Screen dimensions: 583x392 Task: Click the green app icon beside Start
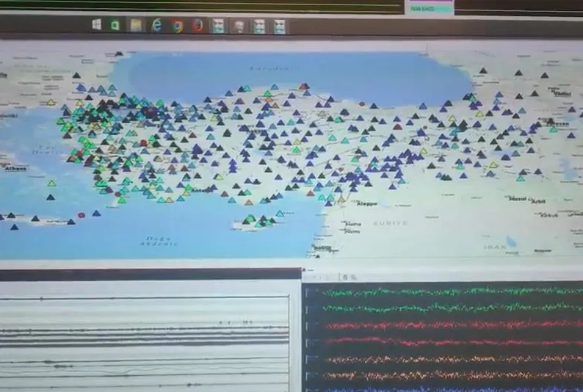click(115, 26)
